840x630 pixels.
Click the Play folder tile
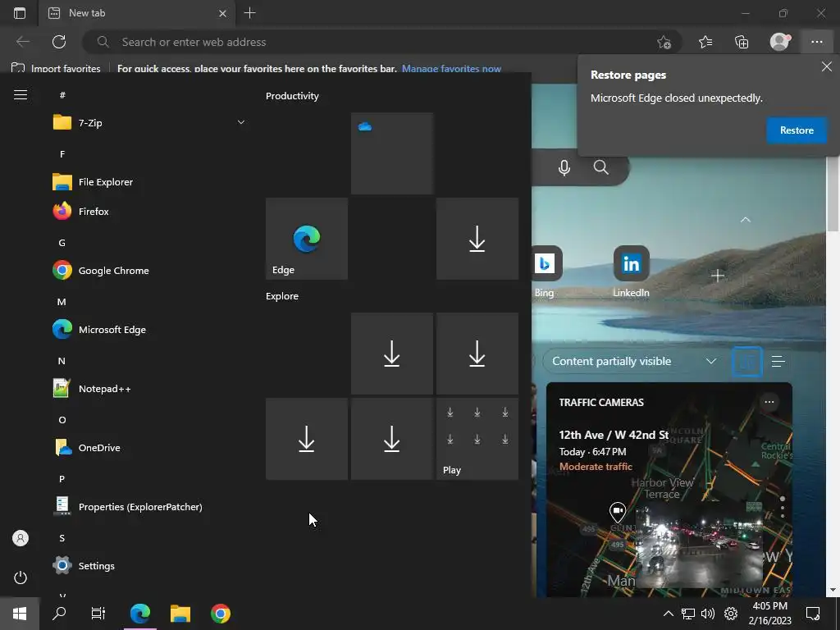click(477, 439)
